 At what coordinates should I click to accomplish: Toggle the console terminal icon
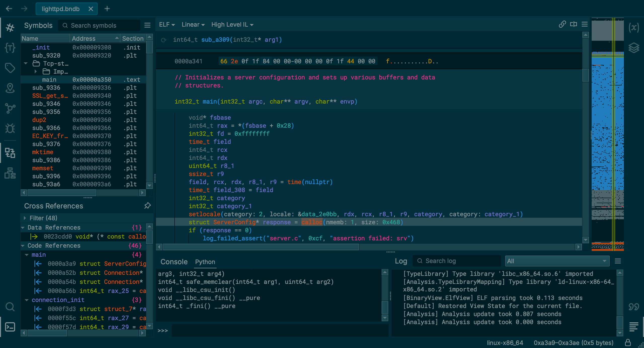(10, 327)
